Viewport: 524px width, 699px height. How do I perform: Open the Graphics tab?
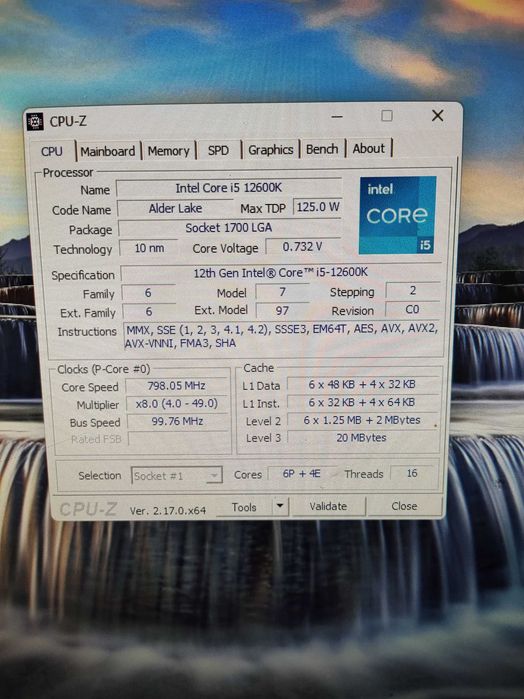coord(271,149)
